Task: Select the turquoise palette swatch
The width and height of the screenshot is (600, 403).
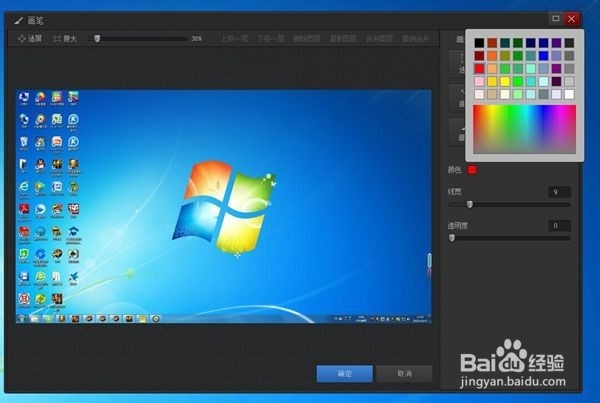Action: [530, 81]
